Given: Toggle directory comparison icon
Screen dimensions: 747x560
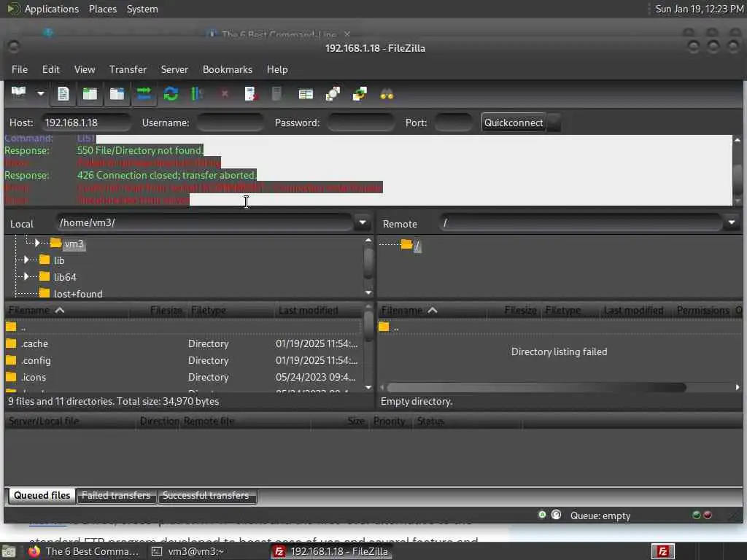Looking at the screenshot, I should coord(333,93).
